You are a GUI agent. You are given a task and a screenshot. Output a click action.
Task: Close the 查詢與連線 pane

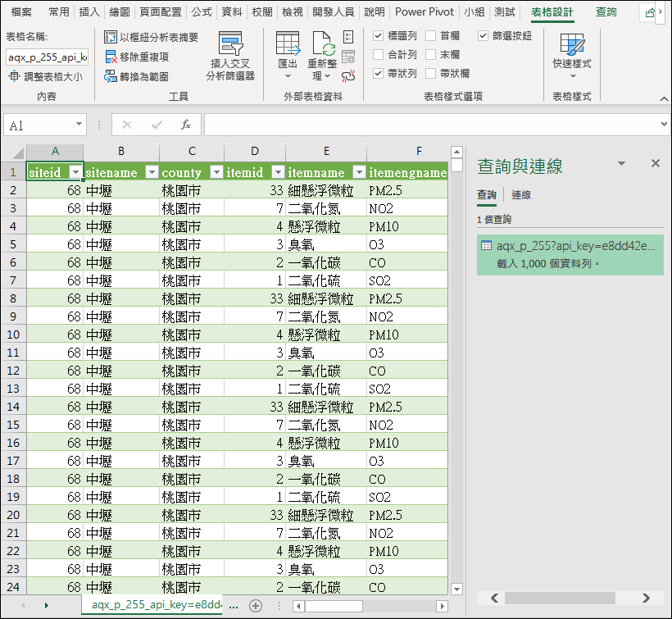(656, 163)
